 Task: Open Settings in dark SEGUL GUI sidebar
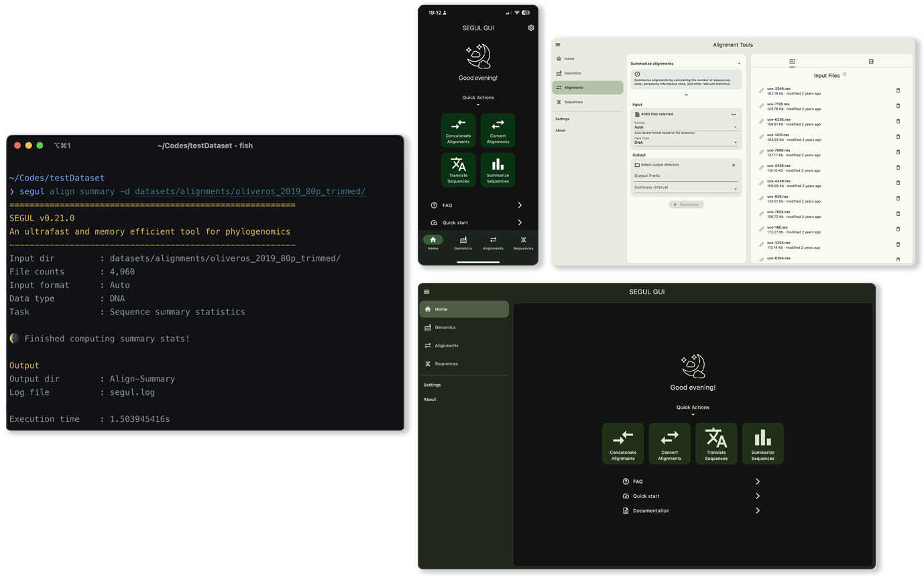click(432, 385)
